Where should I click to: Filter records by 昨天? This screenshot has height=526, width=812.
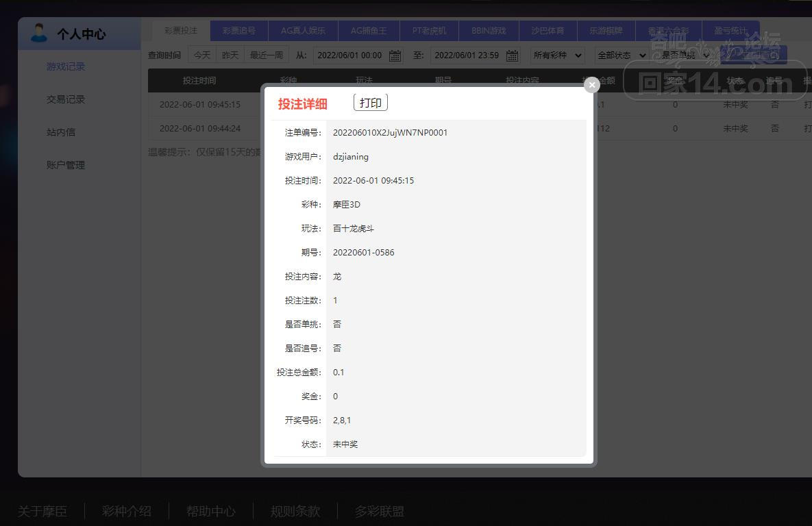[230, 55]
